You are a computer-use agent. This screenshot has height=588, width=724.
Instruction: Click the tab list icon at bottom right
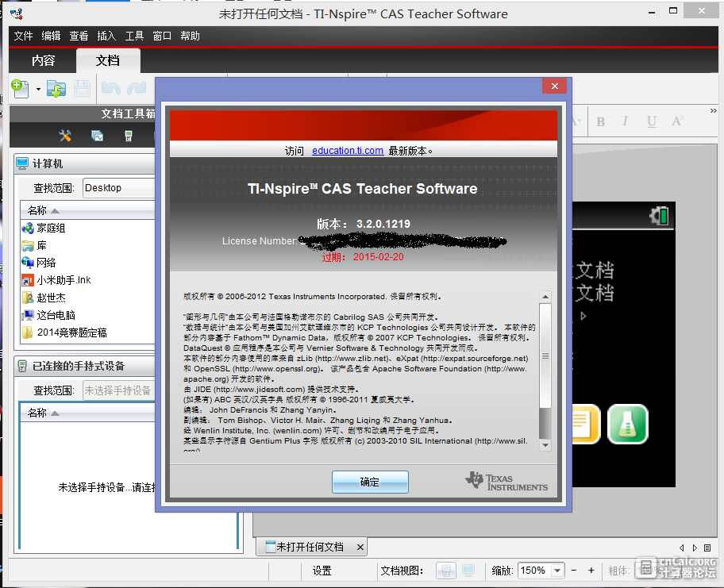click(x=707, y=548)
